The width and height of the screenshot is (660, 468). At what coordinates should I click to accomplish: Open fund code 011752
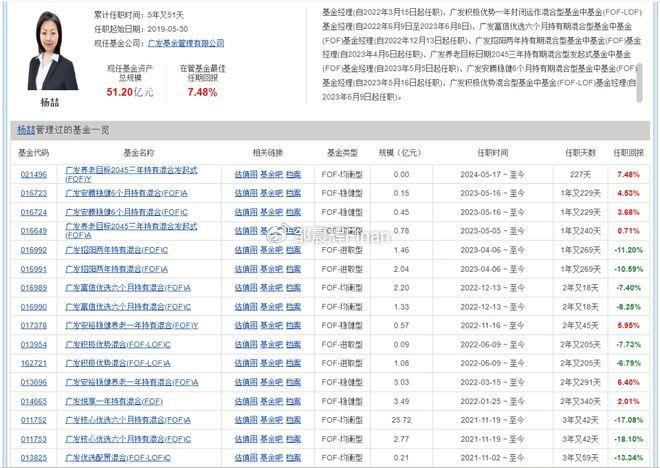point(34,420)
